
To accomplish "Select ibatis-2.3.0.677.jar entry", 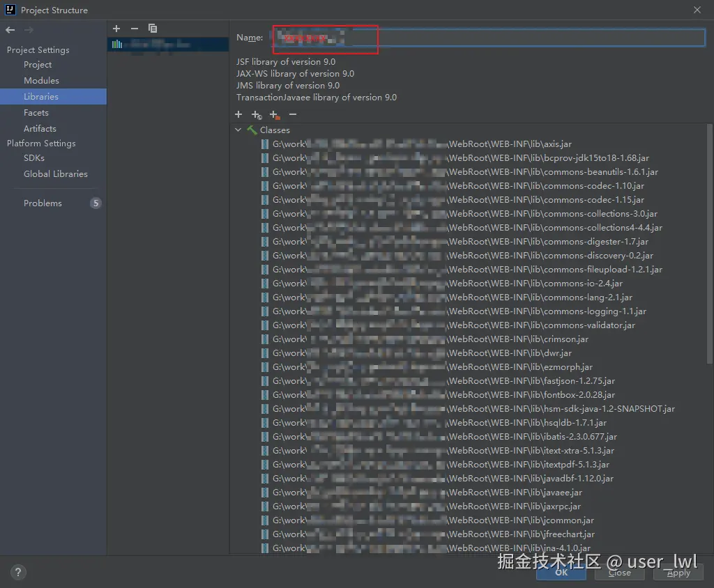I will point(439,436).
